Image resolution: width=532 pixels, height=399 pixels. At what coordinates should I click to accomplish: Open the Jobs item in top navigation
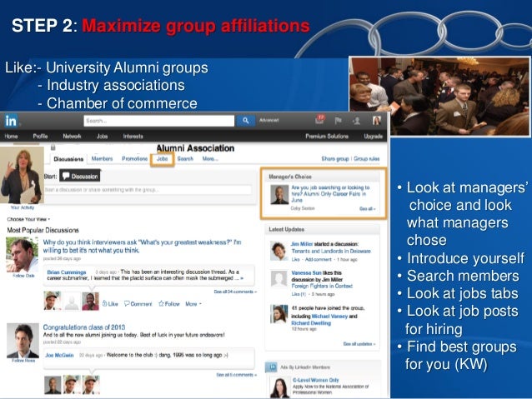coord(102,137)
